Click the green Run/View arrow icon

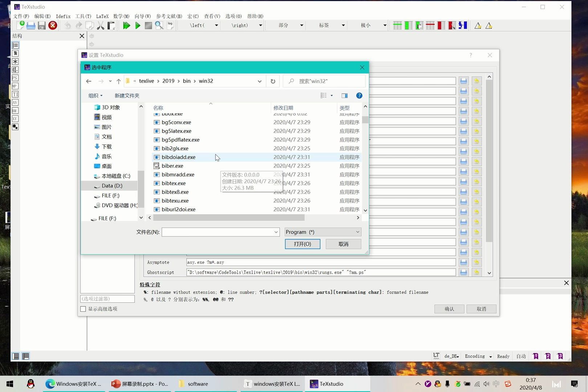pos(138,25)
